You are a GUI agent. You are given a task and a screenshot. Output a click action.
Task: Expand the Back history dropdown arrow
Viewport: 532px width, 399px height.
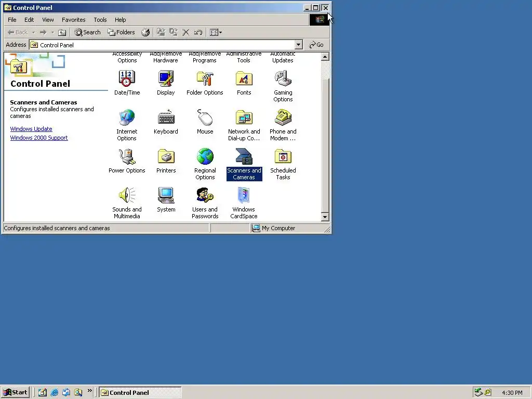tap(34, 32)
